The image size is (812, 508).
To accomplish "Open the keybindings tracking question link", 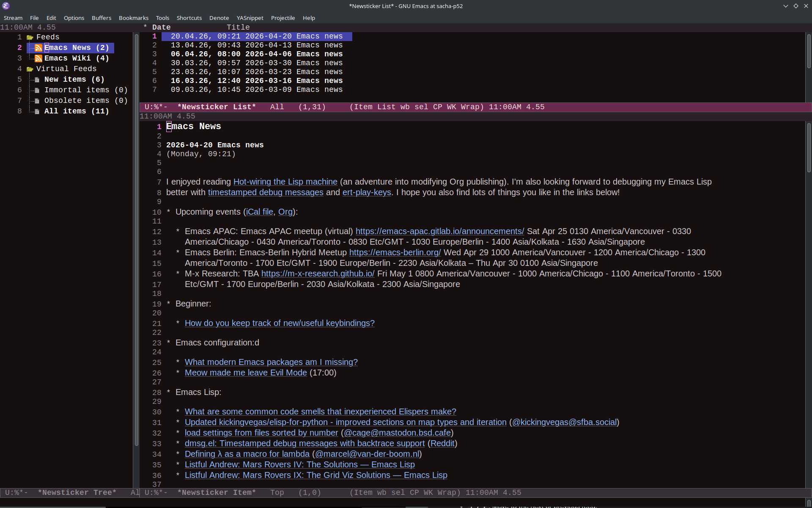I will (280, 323).
